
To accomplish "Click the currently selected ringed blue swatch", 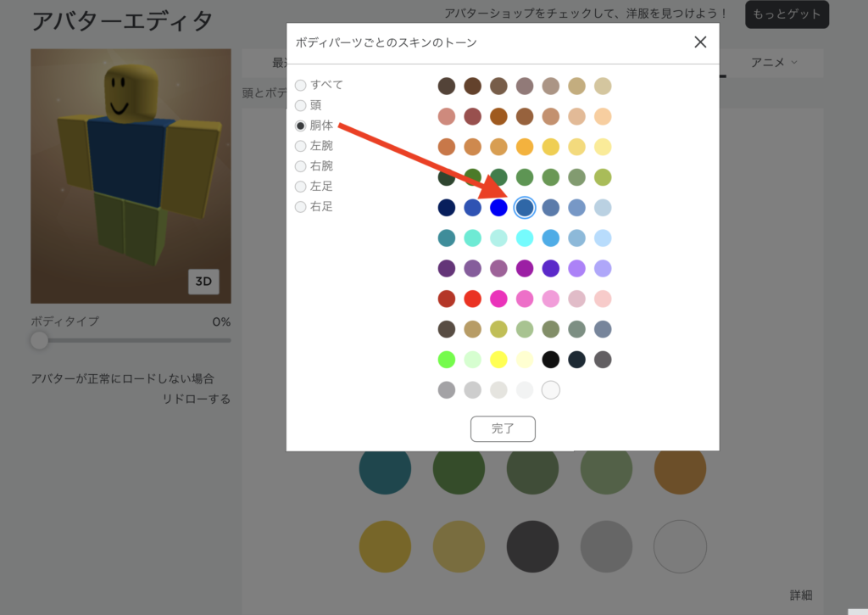I will [x=525, y=208].
